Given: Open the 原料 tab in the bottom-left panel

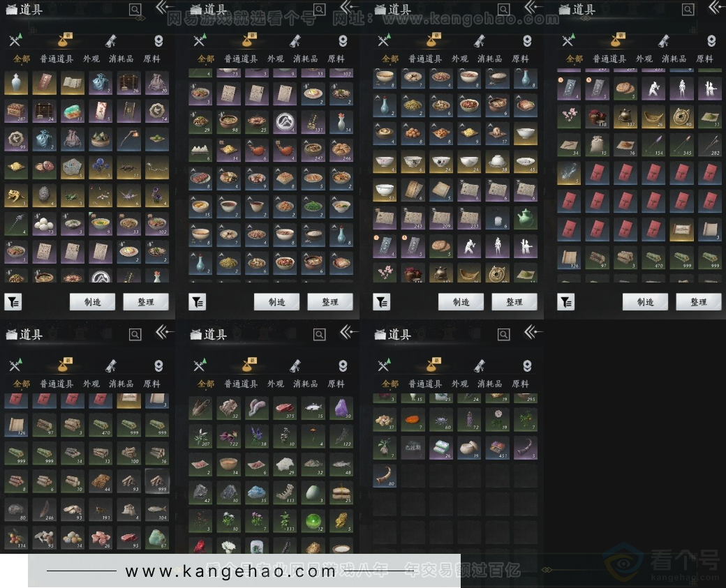Looking at the screenshot, I should coord(152,384).
